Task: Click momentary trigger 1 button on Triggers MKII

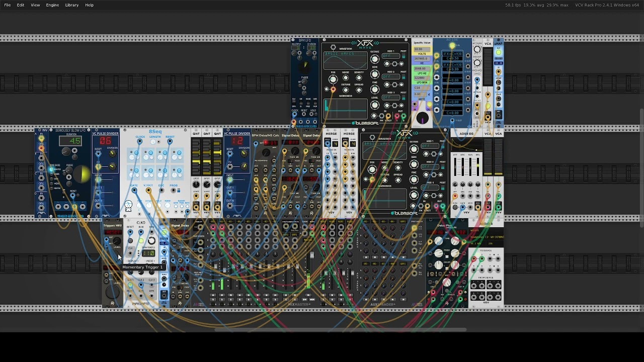Action: click(x=113, y=255)
